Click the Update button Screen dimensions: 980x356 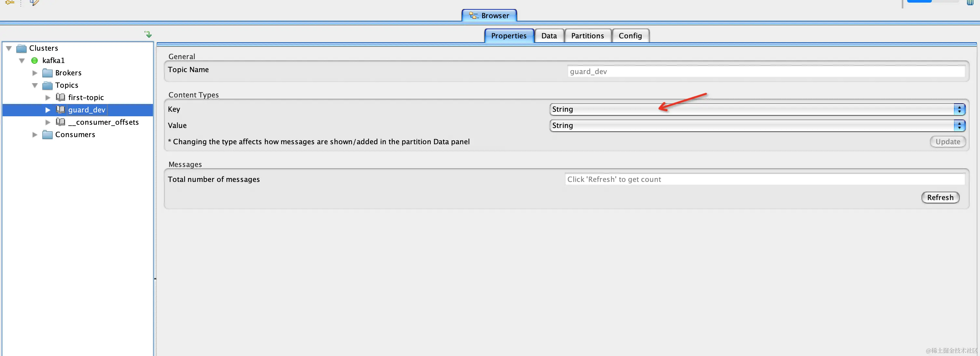tap(947, 142)
